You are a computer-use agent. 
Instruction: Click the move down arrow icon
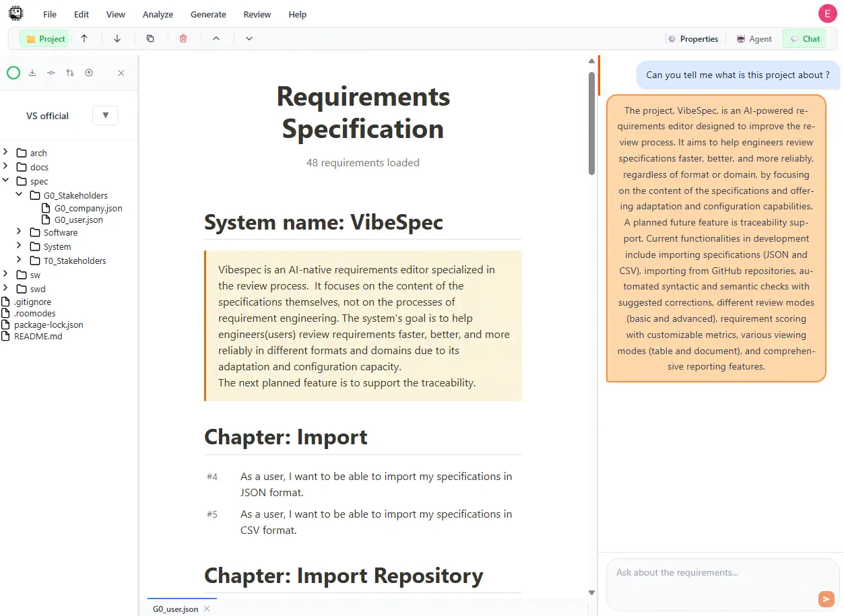pyautogui.click(x=117, y=38)
